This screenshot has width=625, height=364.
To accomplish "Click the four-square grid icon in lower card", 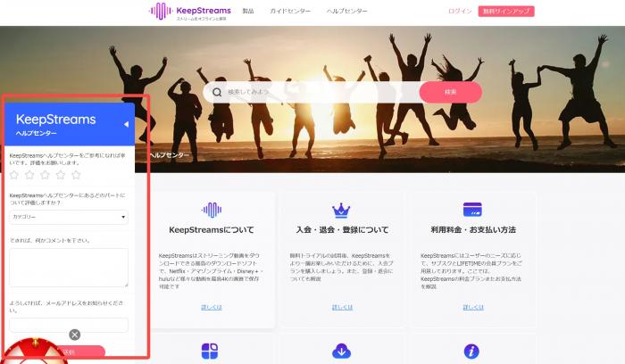I will [x=210, y=352].
